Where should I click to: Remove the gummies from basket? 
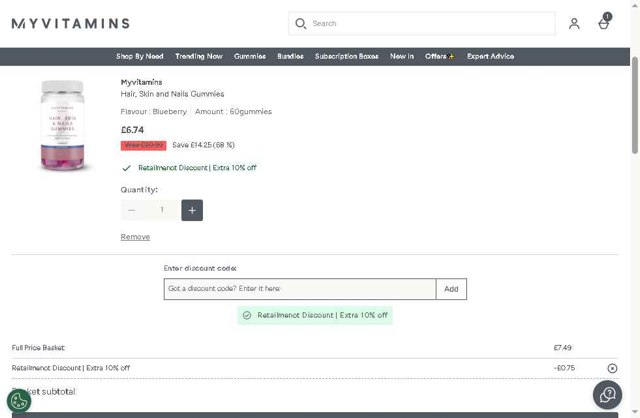[x=135, y=237]
